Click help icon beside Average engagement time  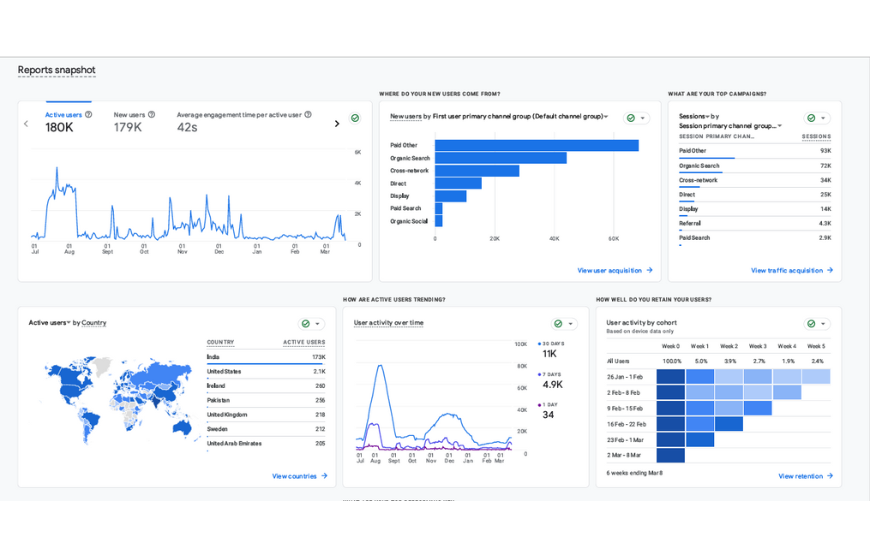click(x=308, y=115)
